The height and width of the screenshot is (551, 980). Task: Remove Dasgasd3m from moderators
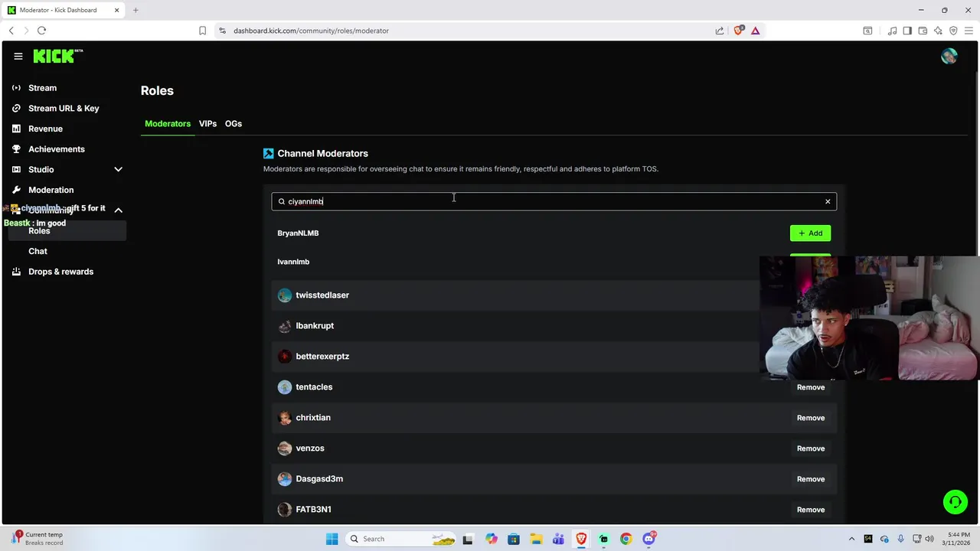click(811, 479)
